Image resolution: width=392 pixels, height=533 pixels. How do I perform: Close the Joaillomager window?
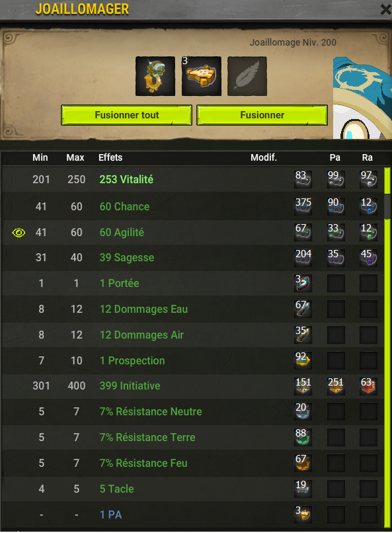(x=385, y=9)
